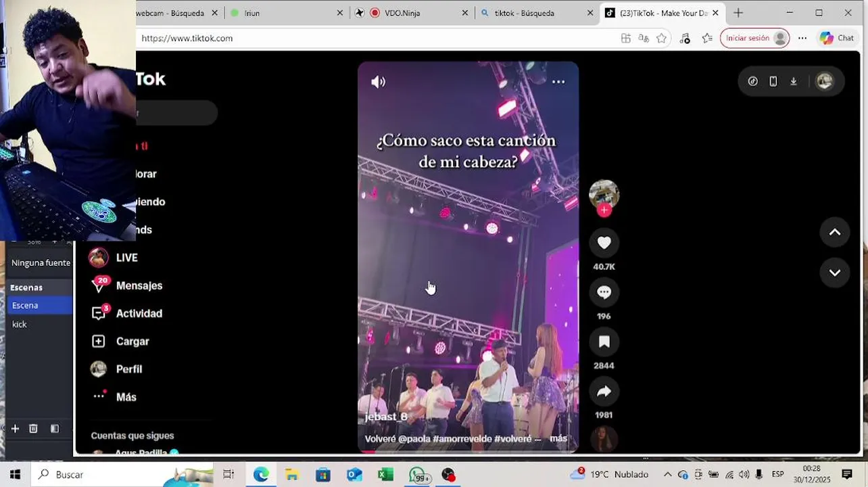
Task: Open the Windows Start menu
Action: point(15,475)
